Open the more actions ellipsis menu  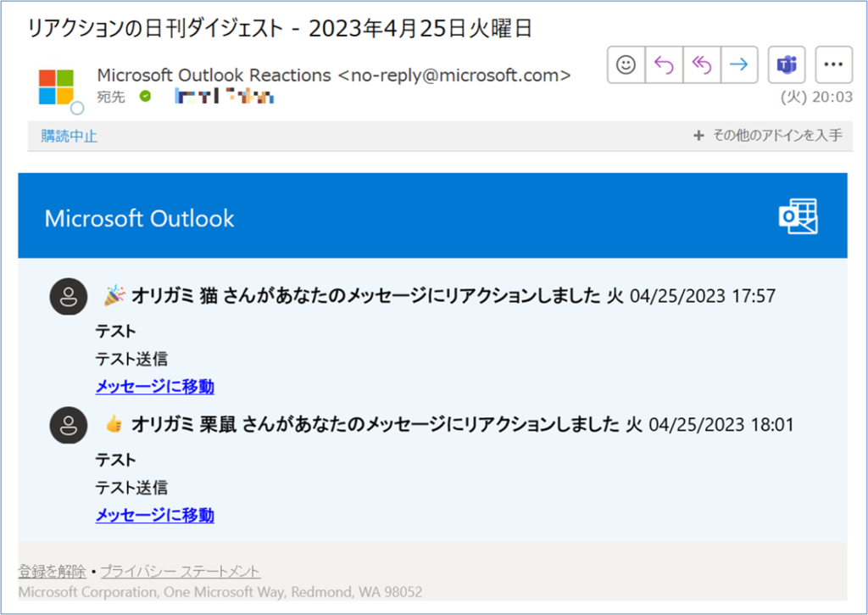click(x=833, y=65)
